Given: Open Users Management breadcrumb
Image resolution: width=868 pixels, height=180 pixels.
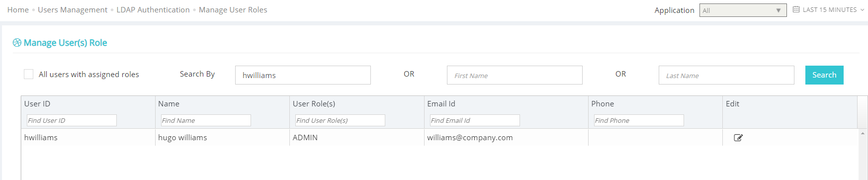Looking at the screenshot, I should pyautogui.click(x=73, y=10).
